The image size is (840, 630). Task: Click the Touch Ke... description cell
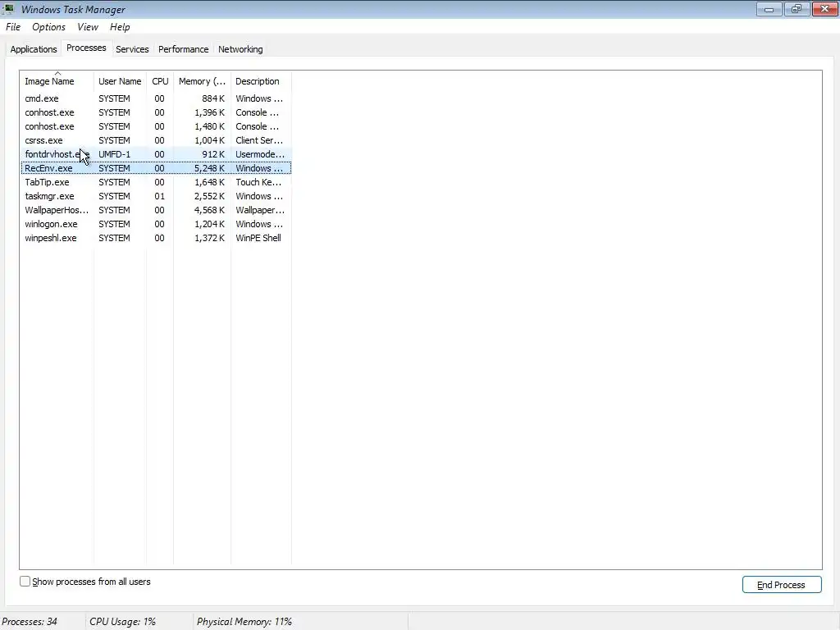tap(258, 182)
